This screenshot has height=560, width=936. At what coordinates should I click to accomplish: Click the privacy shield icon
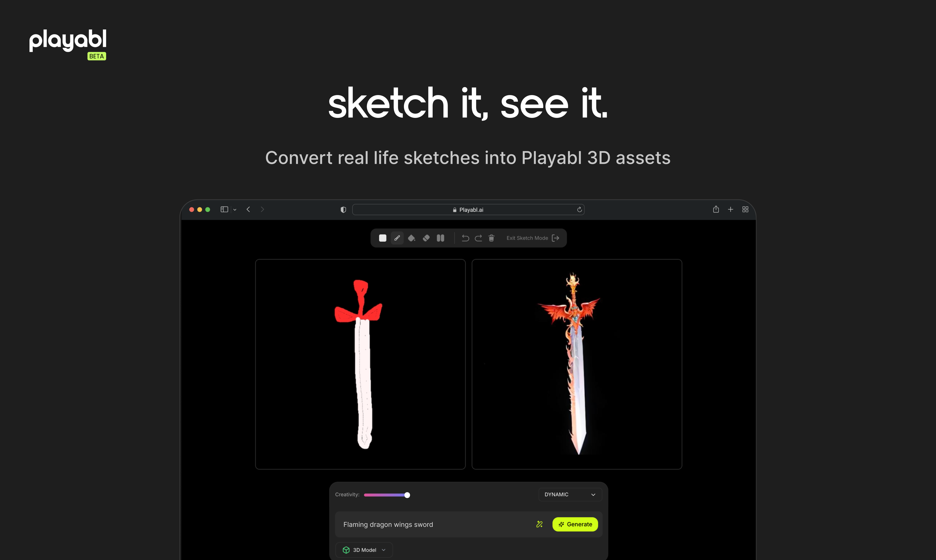click(x=343, y=210)
